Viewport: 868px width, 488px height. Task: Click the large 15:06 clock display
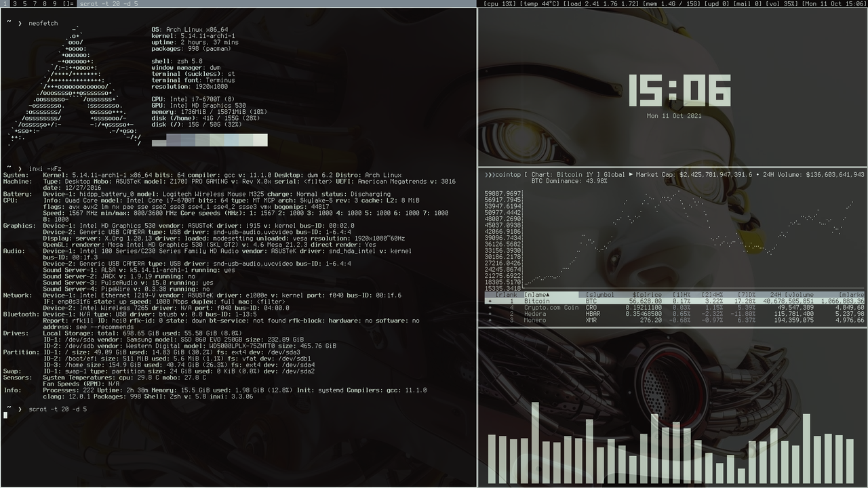point(679,91)
